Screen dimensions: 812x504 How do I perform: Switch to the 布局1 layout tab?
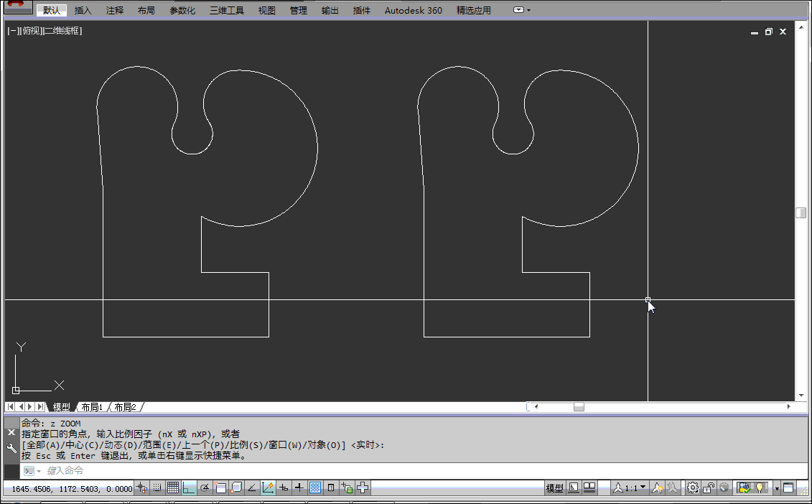(x=92, y=407)
